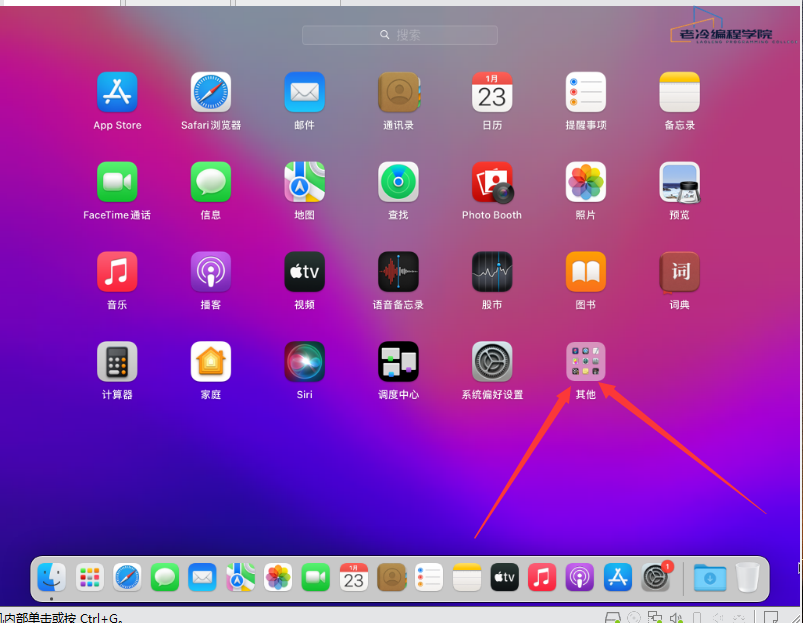
Task: Open 提醒事项 (Reminders) in the Launchpad grid
Action: pos(586,92)
